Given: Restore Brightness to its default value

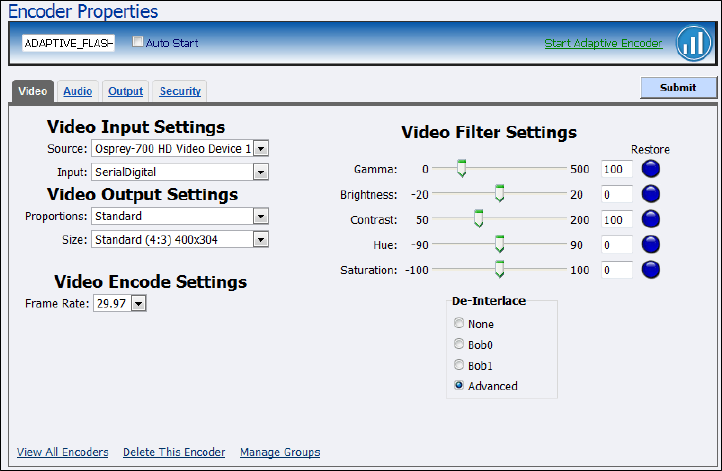Looking at the screenshot, I should (651, 194).
